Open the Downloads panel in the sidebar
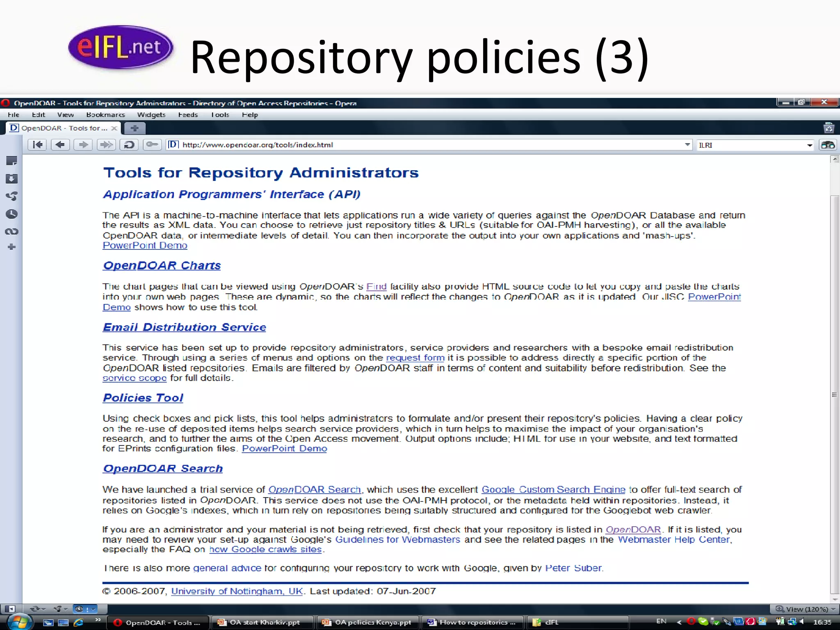Image resolution: width=840 pixels, height=630 pixels. pos(11,178)
